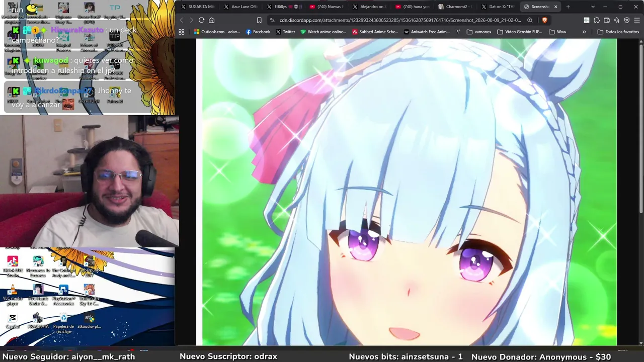This screenshot has height=362, width=644.
Task: Open the PRAGMATA desktop shortcut
Action: tap(38, 321)
